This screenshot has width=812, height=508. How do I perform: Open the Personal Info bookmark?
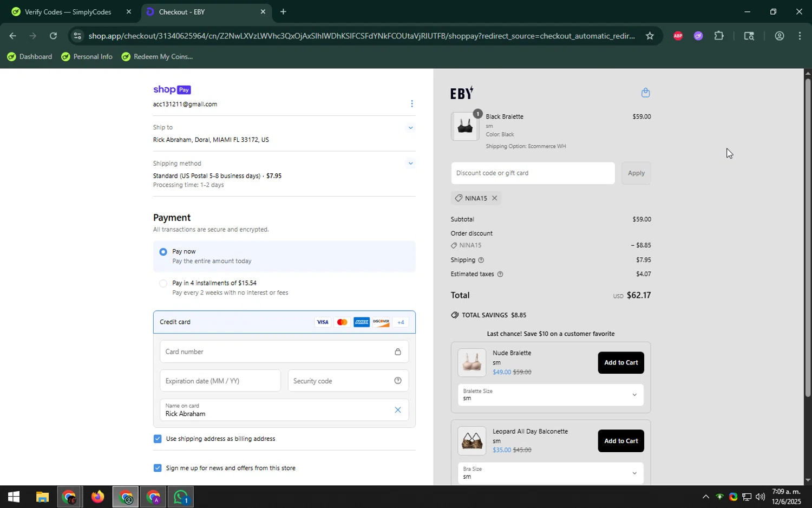87,57
